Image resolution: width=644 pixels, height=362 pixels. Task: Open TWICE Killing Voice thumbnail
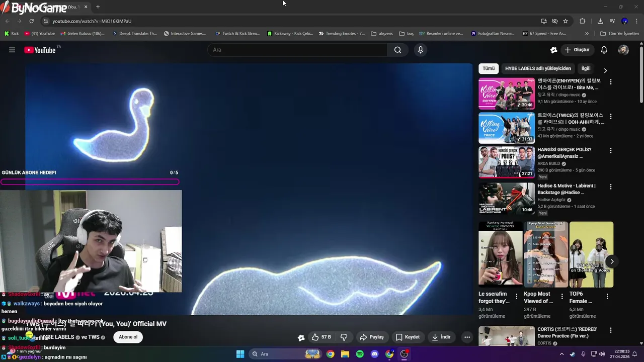(x=507, y=128)
